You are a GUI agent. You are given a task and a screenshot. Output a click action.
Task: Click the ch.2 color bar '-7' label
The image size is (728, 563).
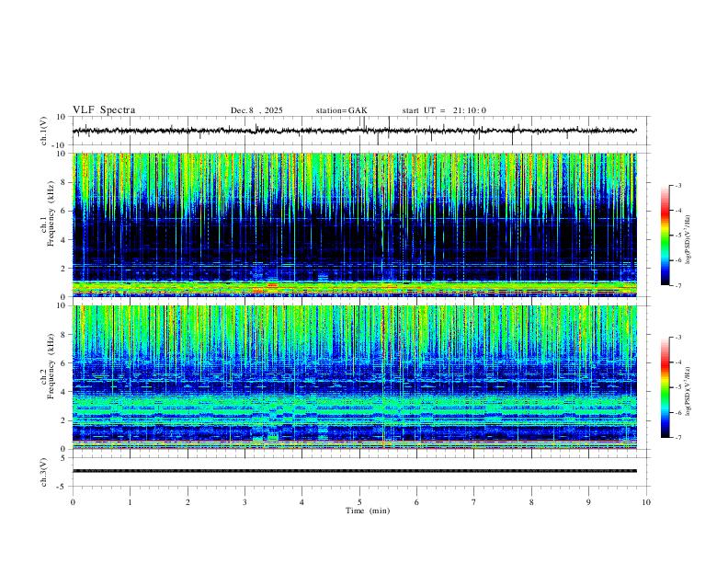[x=677, y=438]
